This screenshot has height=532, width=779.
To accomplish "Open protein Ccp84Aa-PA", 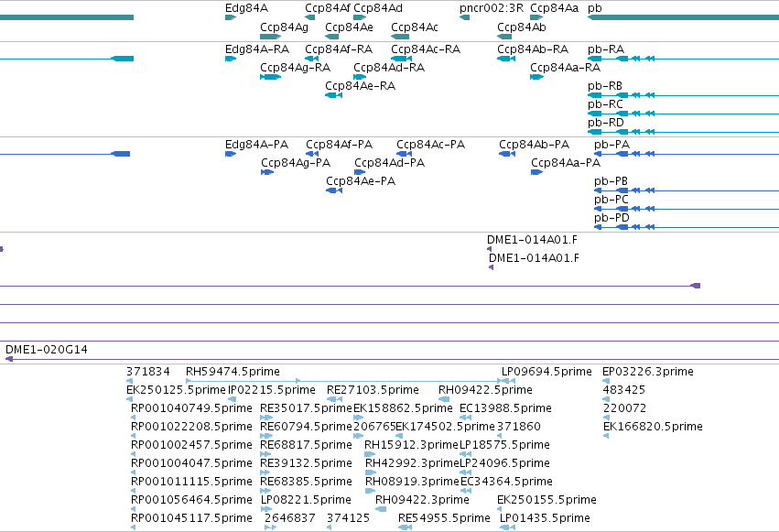I will tap(566, 163).
